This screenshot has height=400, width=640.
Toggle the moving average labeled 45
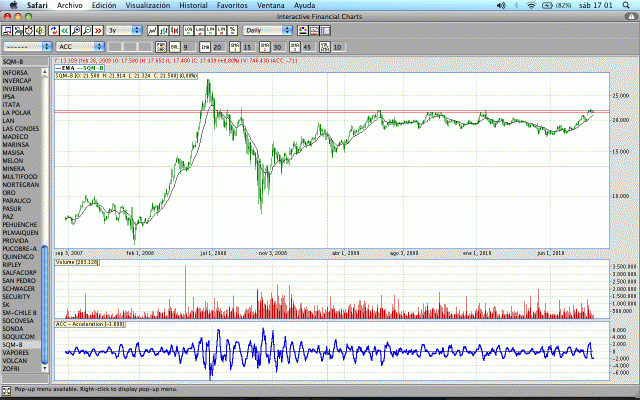[x=308, y=47]
